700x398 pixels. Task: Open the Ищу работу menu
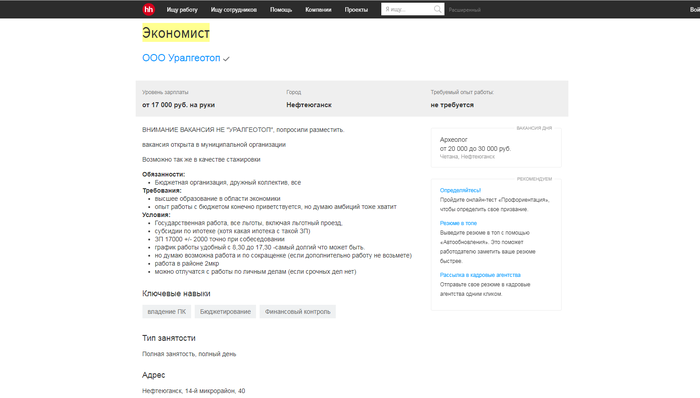tap(182, 10)
